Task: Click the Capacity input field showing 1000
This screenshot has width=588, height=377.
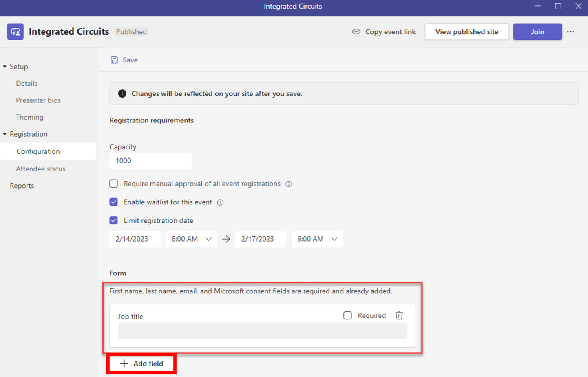Action: click(151, 161)
